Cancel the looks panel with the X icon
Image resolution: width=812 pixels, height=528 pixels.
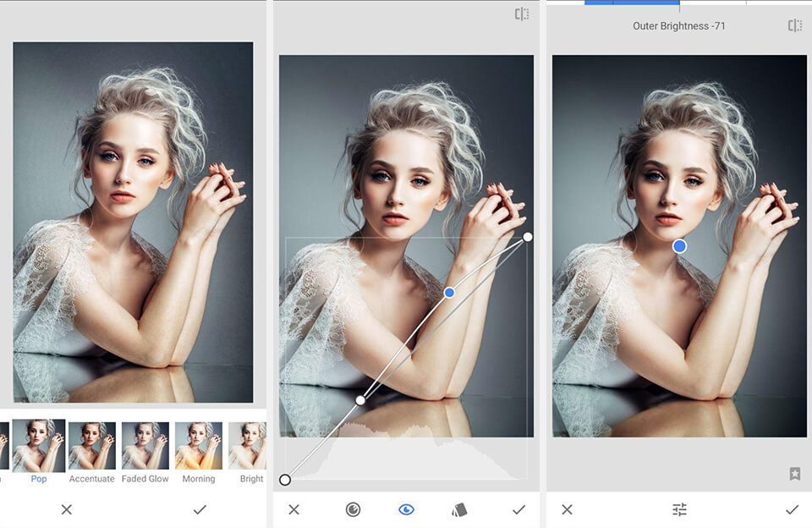click(67, 509)
